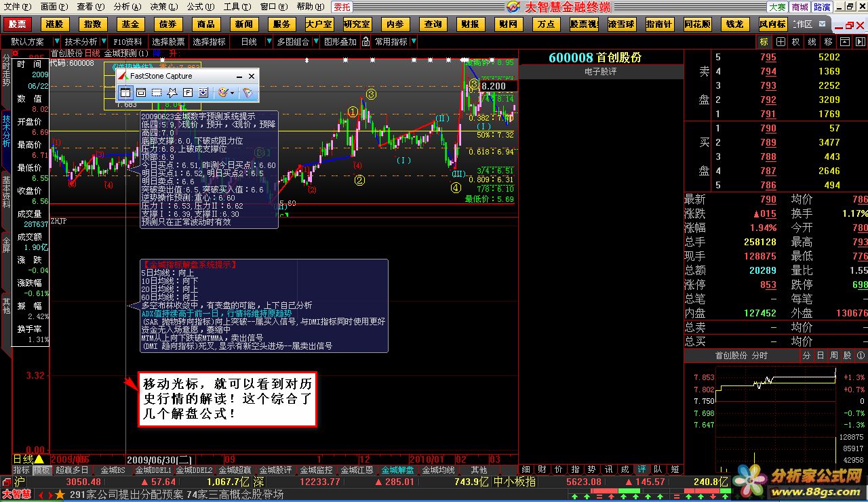Viewport: 868px width, 502px height.
Task: Click FastStone capture window/object icon
Action: pos(141,92)
